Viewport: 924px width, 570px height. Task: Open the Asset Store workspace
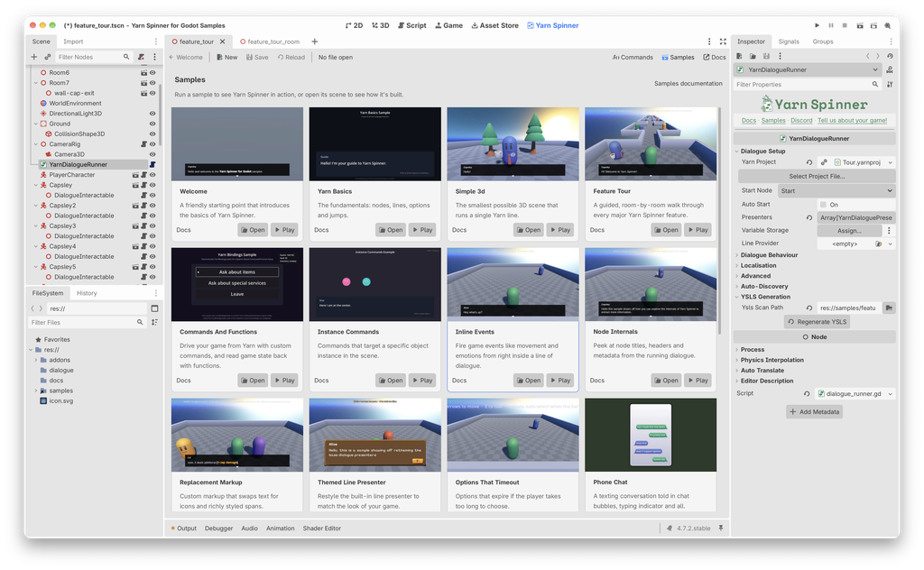point(495,26)
